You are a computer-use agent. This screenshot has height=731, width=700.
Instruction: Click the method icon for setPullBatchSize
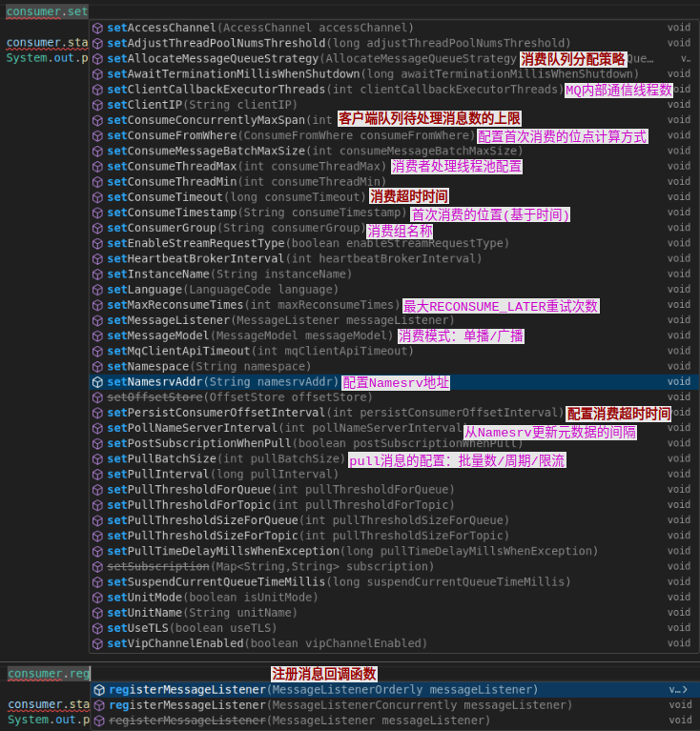98,459
